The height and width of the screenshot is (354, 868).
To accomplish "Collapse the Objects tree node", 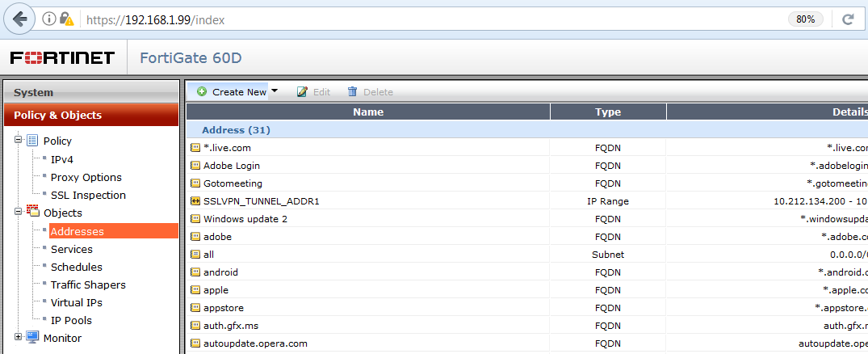I will click(x=19, y=212).
